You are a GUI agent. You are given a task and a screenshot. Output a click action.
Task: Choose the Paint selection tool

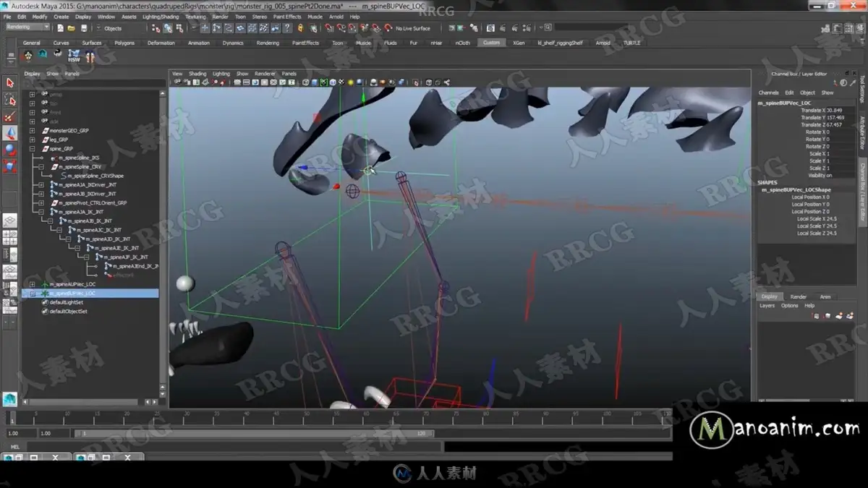(x=10, y=116)
